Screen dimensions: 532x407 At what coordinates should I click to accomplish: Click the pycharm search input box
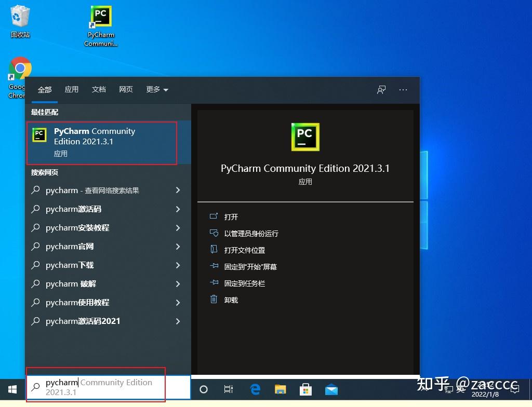[109, 387]
